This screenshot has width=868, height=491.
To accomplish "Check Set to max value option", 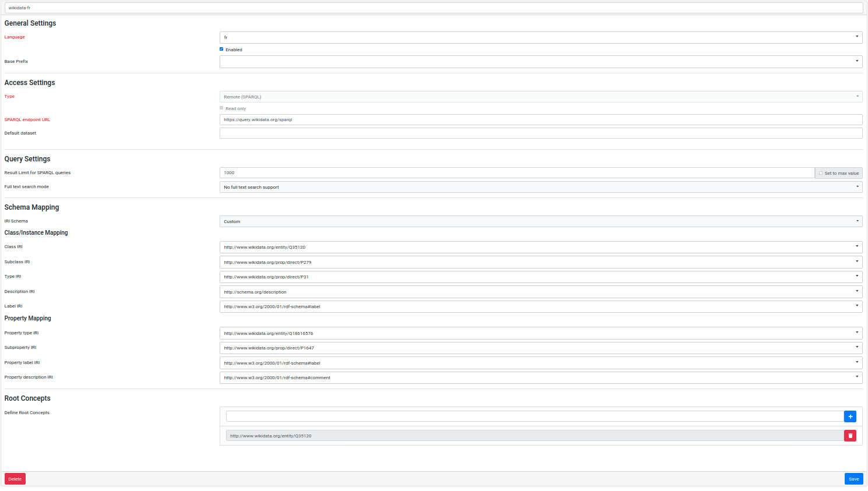I will click(820, 172).
